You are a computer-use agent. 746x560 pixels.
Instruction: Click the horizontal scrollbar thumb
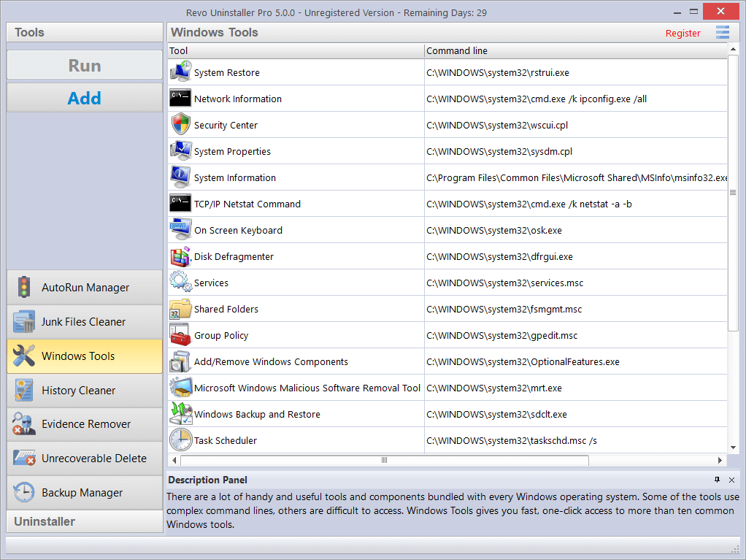[385, 460]
